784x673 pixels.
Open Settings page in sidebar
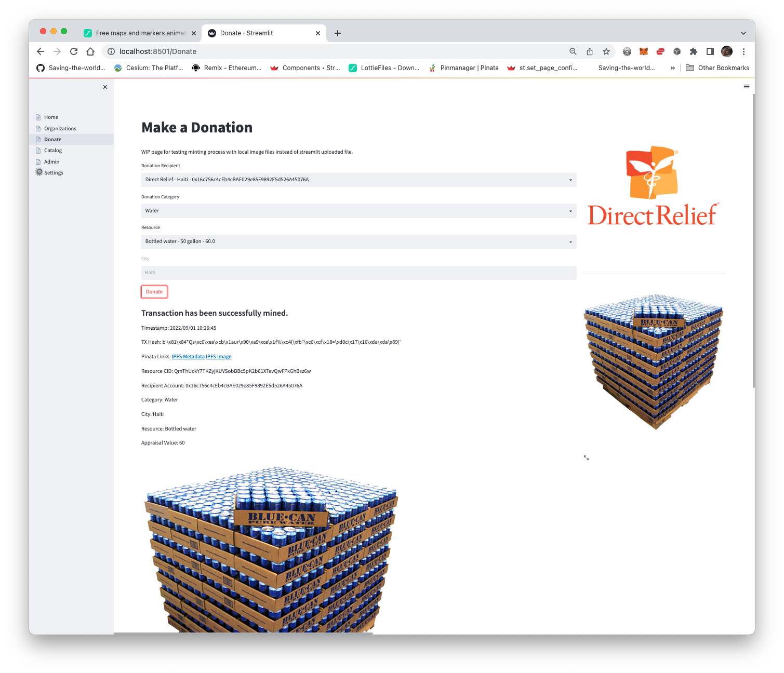coord(54,173)
